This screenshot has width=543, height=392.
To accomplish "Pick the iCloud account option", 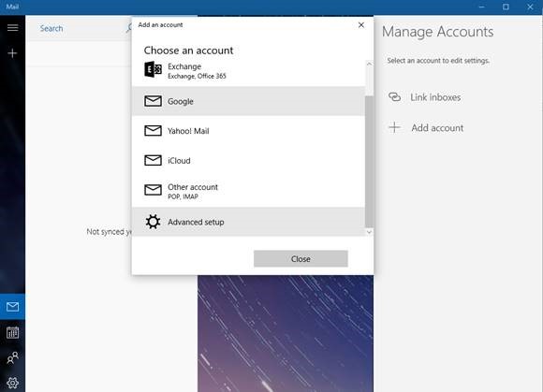I will [x=248, y=160].
